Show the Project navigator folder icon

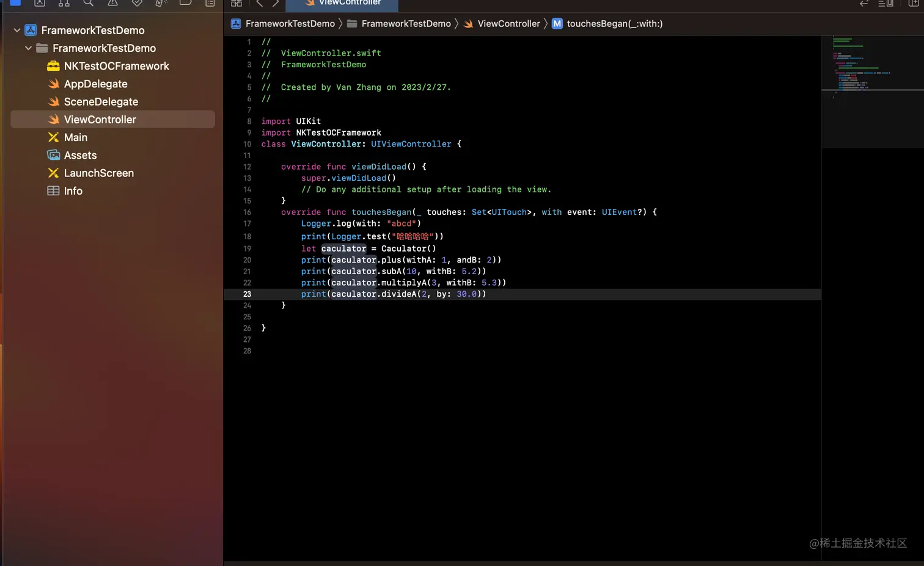(x=15, y=2)
